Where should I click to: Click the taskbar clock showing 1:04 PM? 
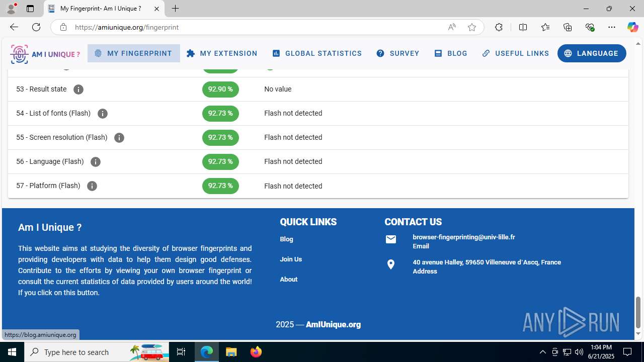click(602, 352)
